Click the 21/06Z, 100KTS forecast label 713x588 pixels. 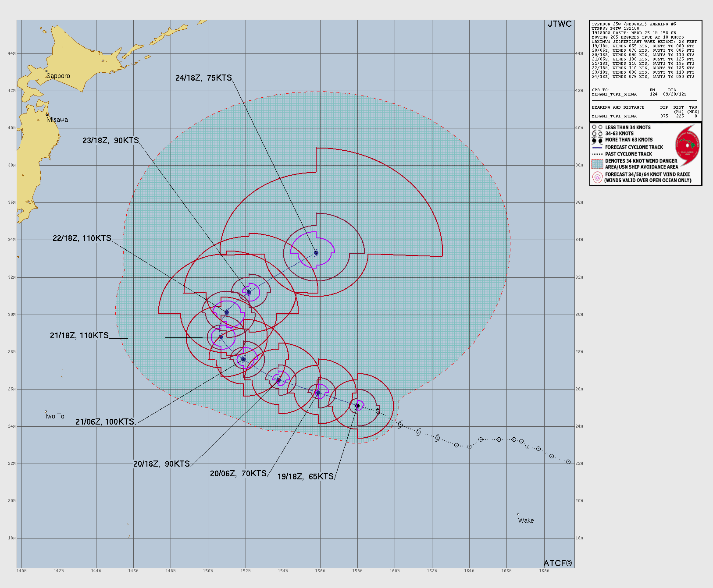click(105, 422)
